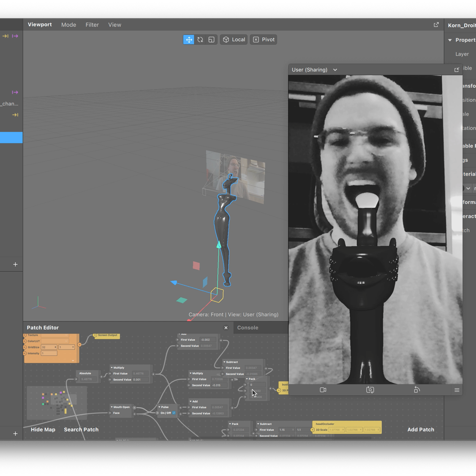Collapse the Mouth Open patch

(x=112, y=407)
